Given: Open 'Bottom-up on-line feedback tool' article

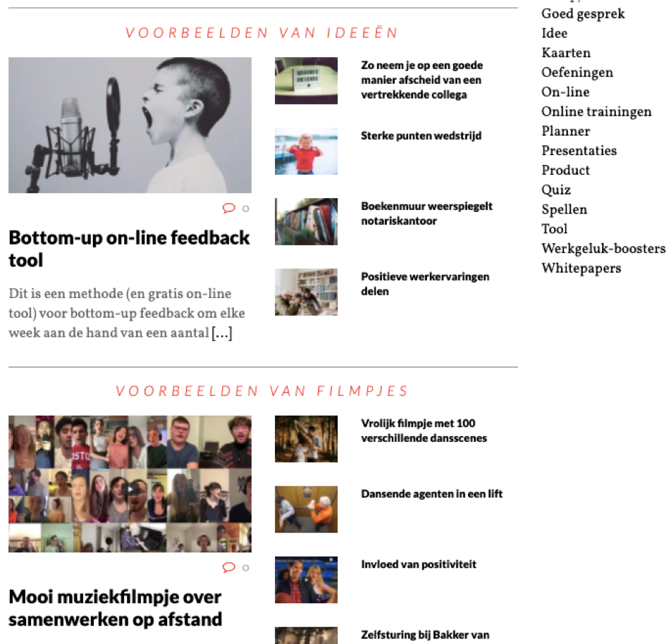Looking at the screenshot, I should [129, 249].
